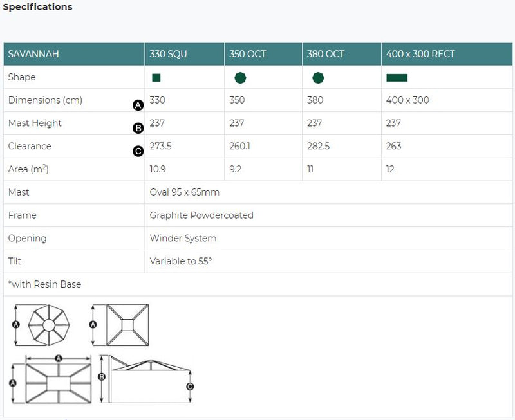Click the rectangle shape icon under 400 x 300 RECT
The image size is (515, 420).
click(x=397, y=78)
